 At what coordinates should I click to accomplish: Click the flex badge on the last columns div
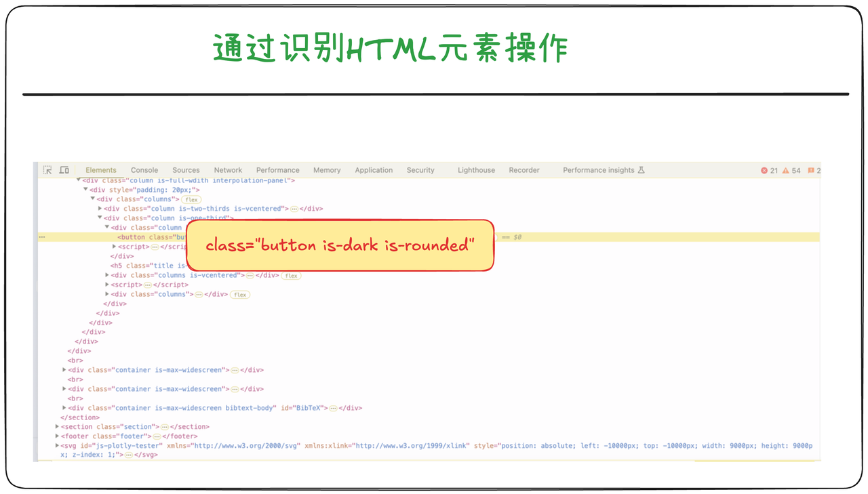(240, 295)
